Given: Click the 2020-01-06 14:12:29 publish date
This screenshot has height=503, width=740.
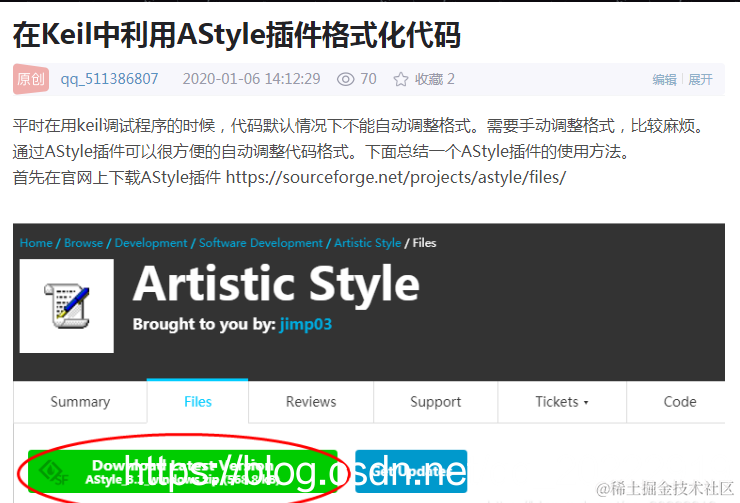Looking at the screenshot, I should (252, 79).
